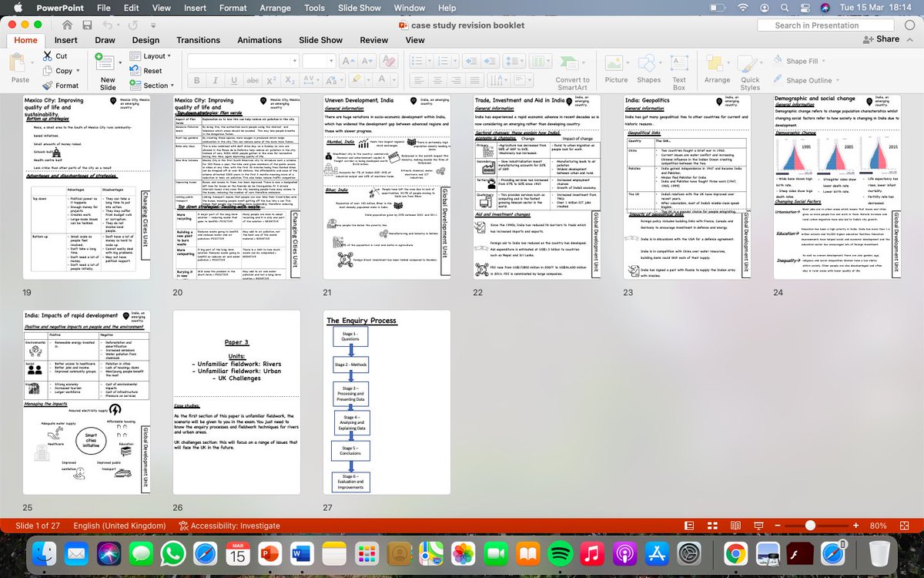Click the Cut scissors icon
Image resolution: width=924 pixels, height=578 pixels.
pos(48,55)
